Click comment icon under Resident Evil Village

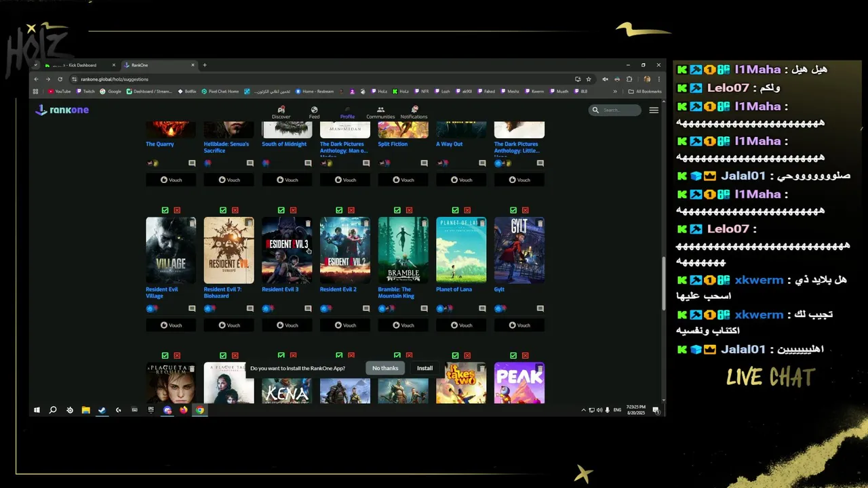(x=192, y=308)
